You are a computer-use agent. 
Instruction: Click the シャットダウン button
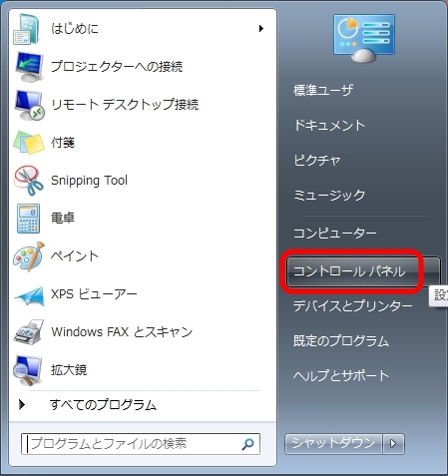[333, 444]
